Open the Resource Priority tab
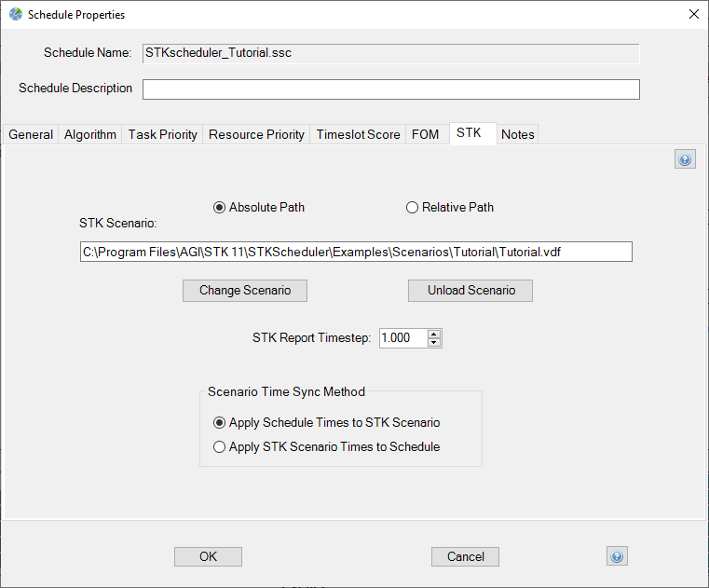This screenshot has height=588, width=709. click(x=256, y=134)
